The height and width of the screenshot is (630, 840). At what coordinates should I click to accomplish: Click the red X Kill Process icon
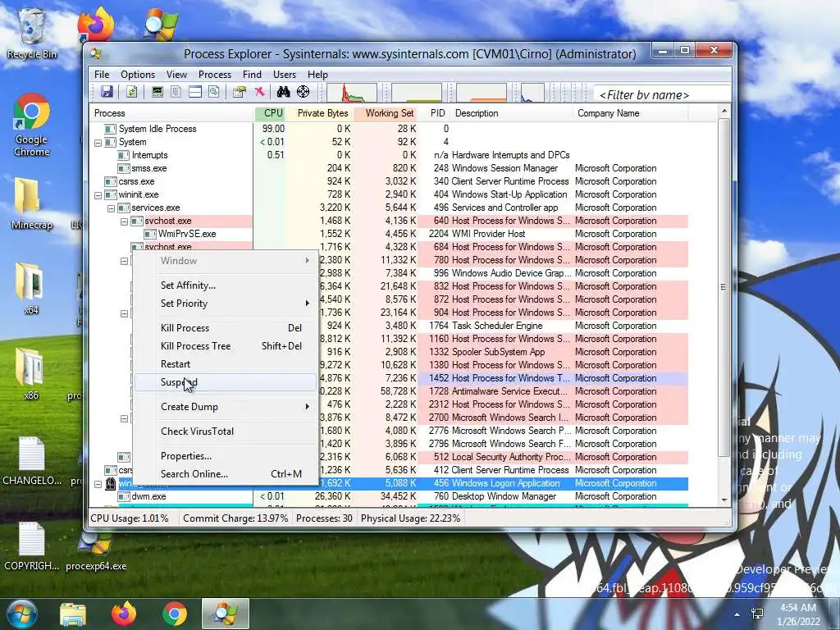[259, 92]
